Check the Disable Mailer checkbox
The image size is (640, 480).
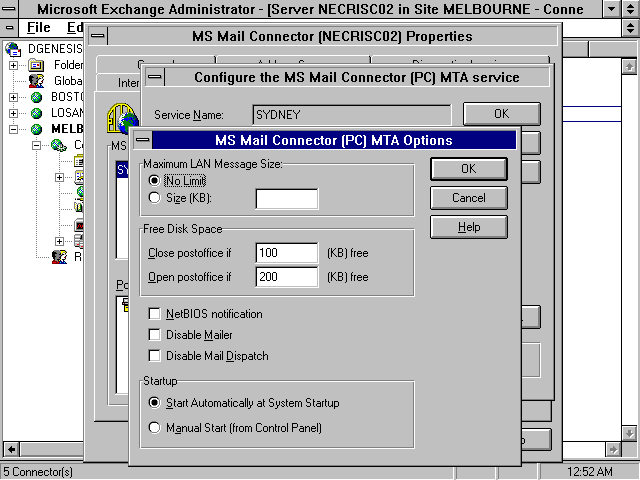[x=154, y=335]
